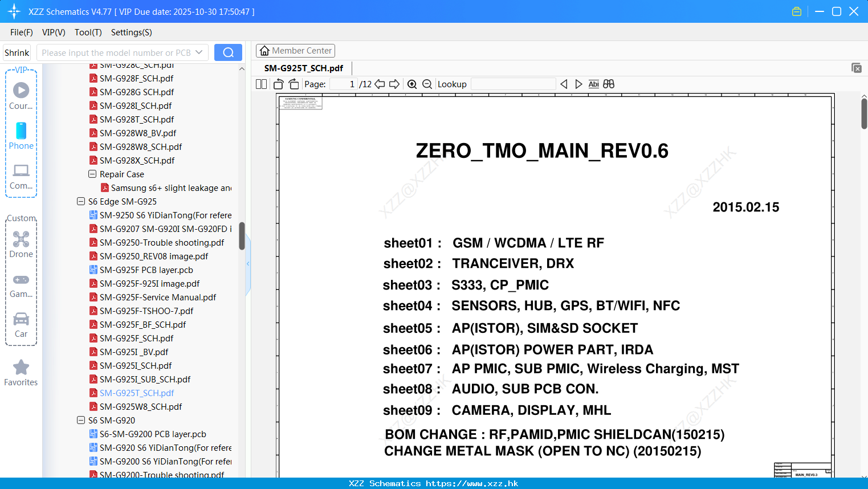Open SM-G925W8_SCH.pdf

coord(141,406)
